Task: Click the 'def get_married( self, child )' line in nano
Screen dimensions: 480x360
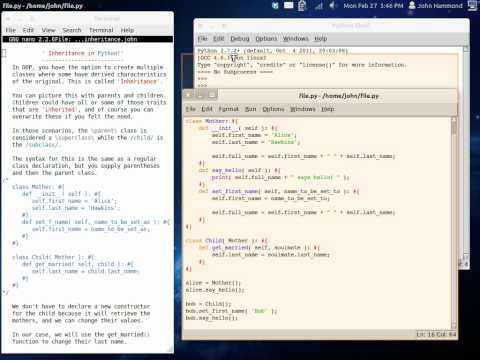Action: tap(77, 264)
